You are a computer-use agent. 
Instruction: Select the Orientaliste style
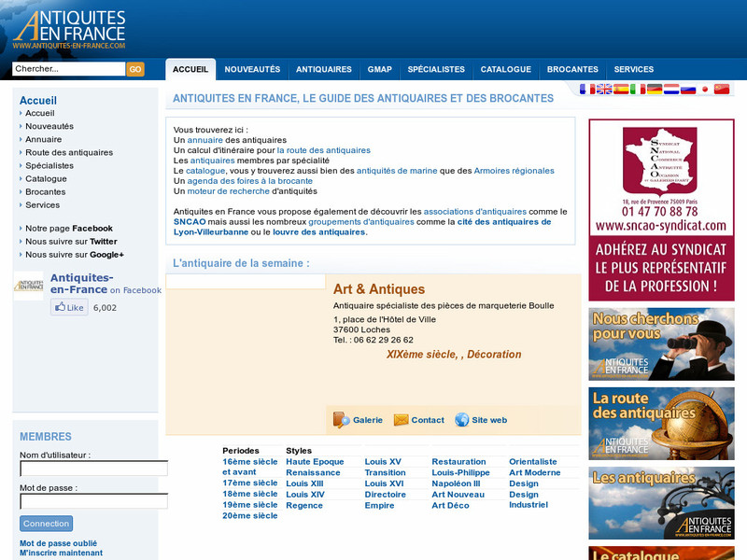[532, 461]
